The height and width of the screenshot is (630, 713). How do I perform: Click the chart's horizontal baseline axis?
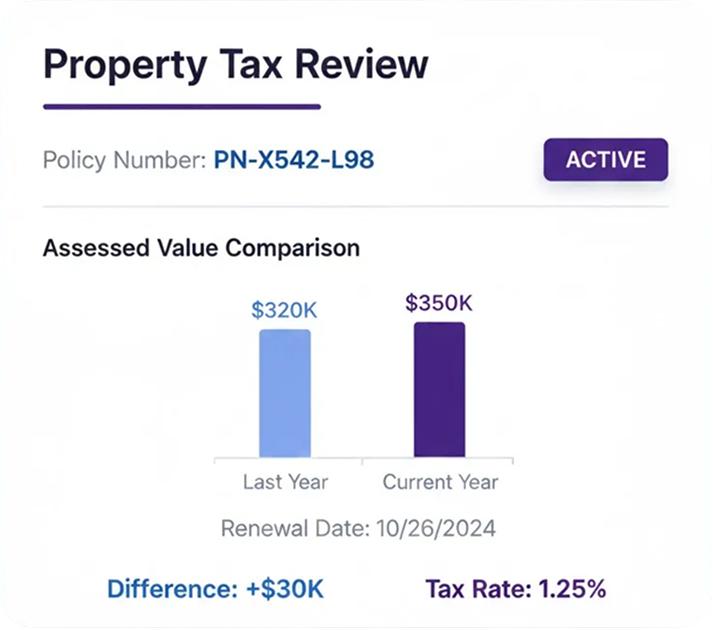[364, 459]
